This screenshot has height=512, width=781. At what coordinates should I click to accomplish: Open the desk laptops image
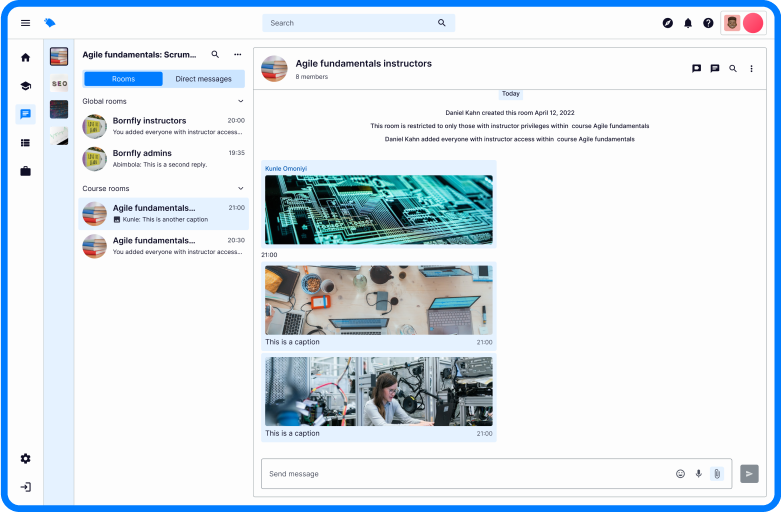tap(379, 300)
